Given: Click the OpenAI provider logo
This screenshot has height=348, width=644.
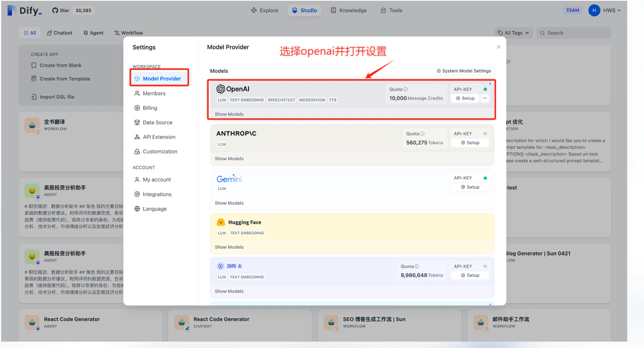Looking at the screenshot, I should coord(220,89).
